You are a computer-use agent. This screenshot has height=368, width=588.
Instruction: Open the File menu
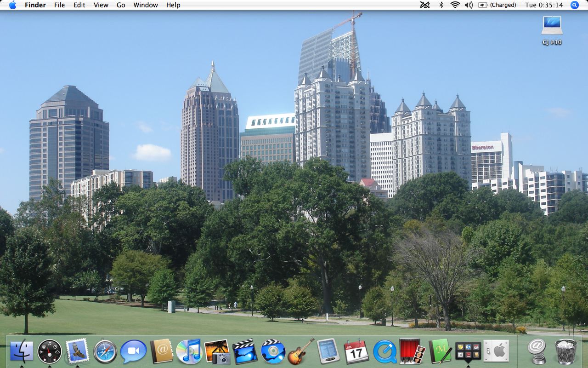59,5
